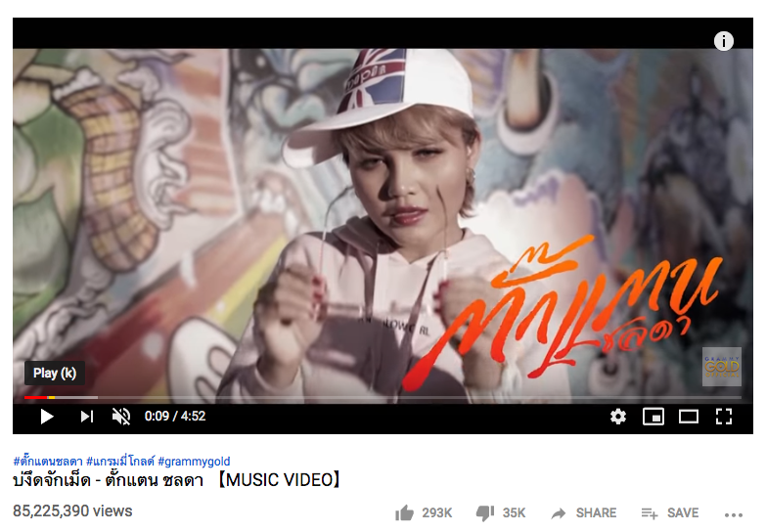Seek using the red progress bar
This screenshot has height=532, width=766.
383,398
